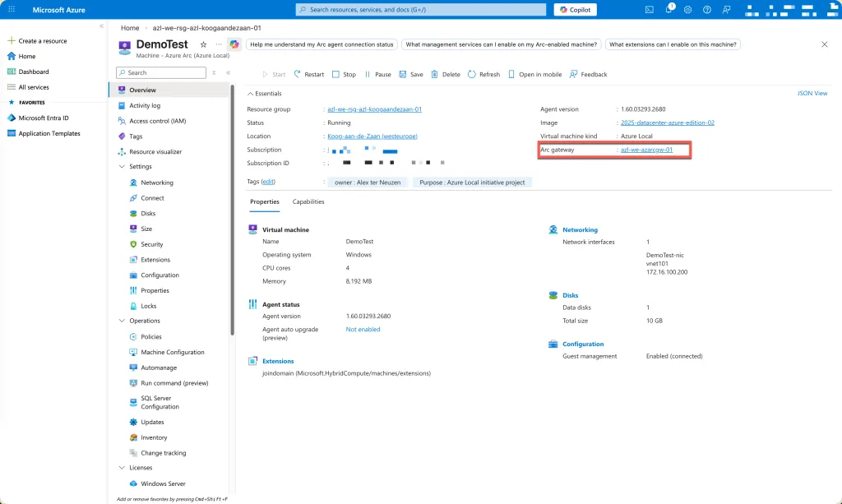
Task: Collapse the Licenses group in sidebar
Action: tap(123, 468)
